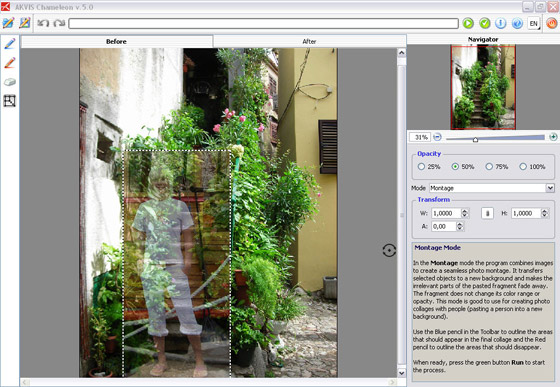Click the Opacity group label
Screen dimensions: 560x387
[429, 154]
